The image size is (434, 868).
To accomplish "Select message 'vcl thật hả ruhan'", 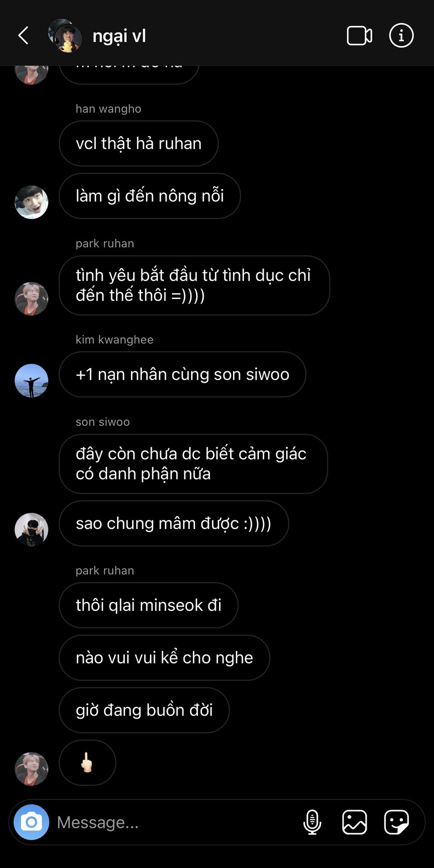I will [139, 143].
